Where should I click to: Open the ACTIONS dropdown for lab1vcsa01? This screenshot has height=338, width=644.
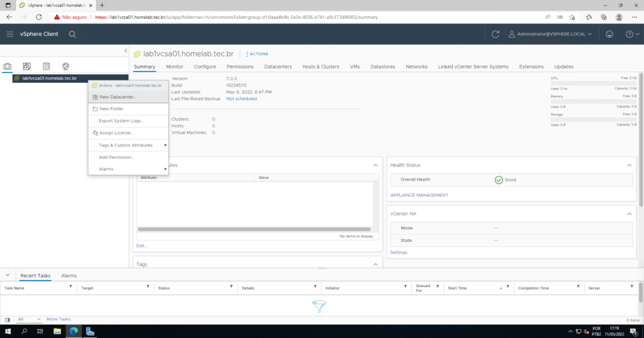pyautogui.click(x=257, y=54)
